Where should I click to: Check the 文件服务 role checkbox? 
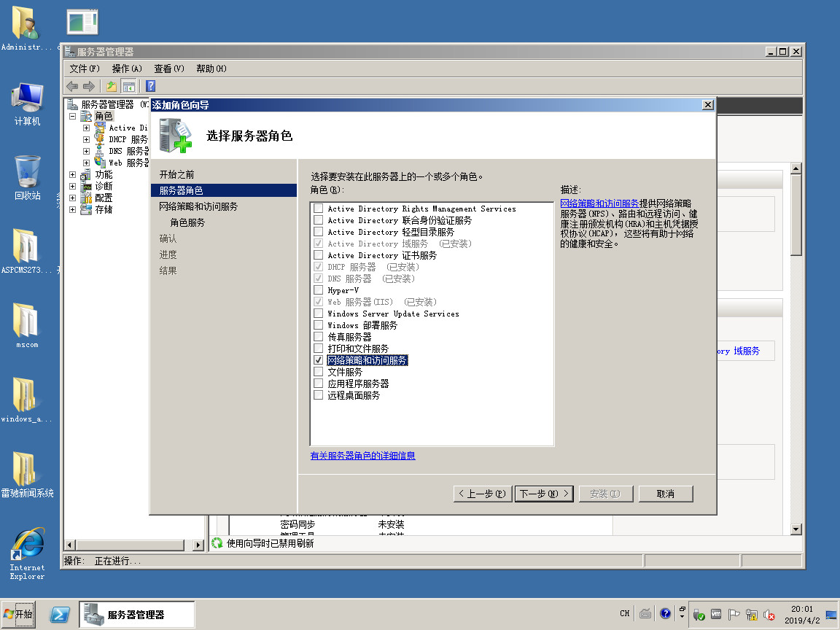point(318,372)
